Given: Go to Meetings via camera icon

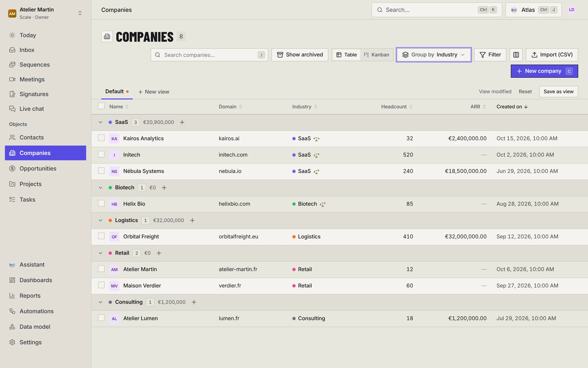Looking at the screenshot, I should pyautogui.click(x=12, y=79).
